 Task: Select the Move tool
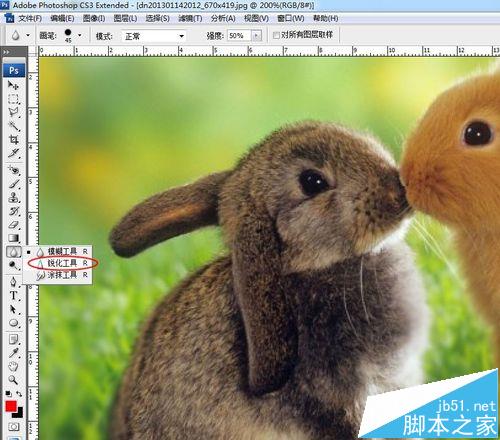(x=13, y=86)
